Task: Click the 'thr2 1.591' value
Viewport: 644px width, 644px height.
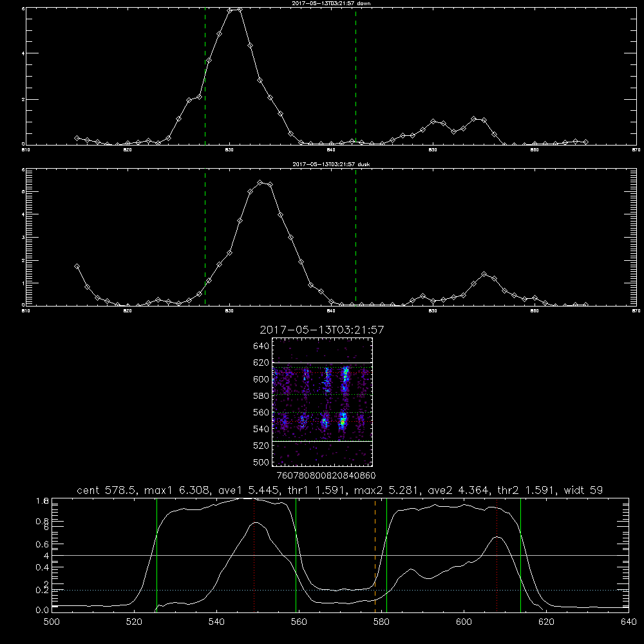Action: coord(524,490)
